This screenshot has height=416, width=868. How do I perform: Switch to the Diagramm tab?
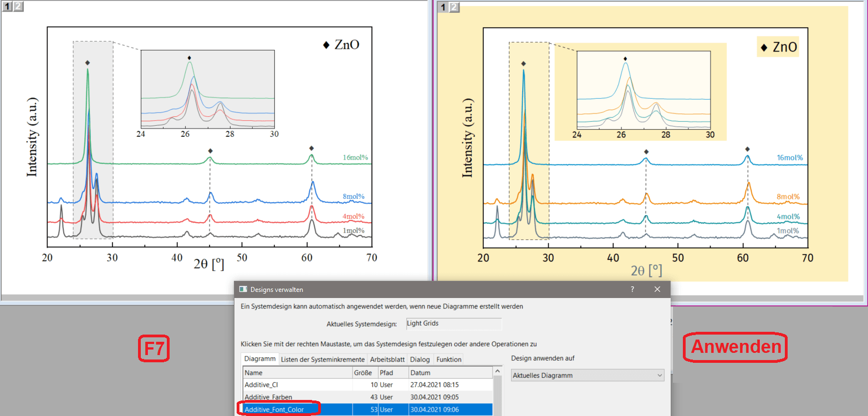pyautogui.click(x=259, y=359)
